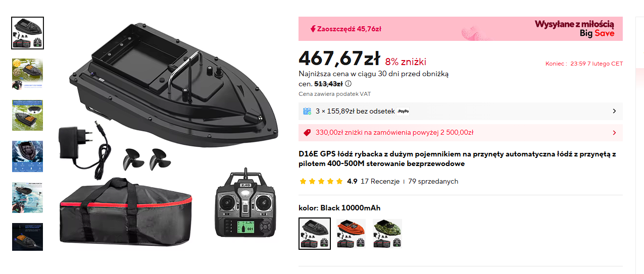
Task: Click the lightning bolt savings icon
Action: tap(313, 29)
